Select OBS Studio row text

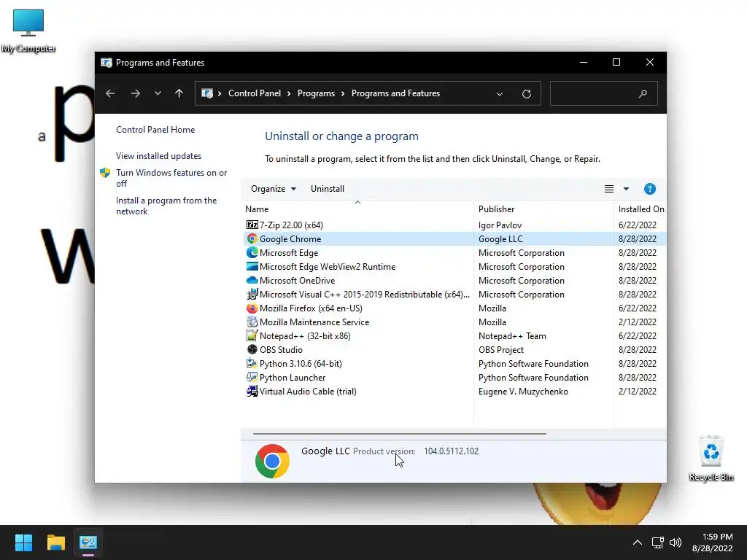point(281,349)
